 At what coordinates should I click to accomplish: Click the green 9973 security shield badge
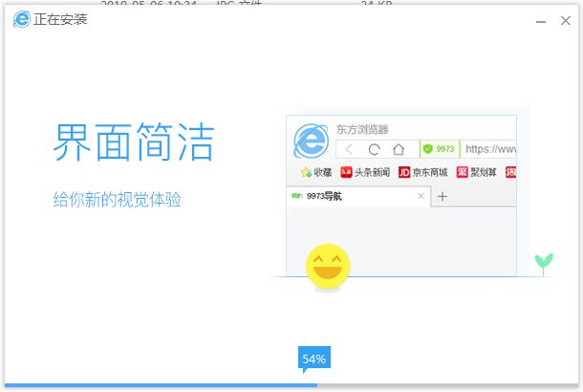pos(440,149)
